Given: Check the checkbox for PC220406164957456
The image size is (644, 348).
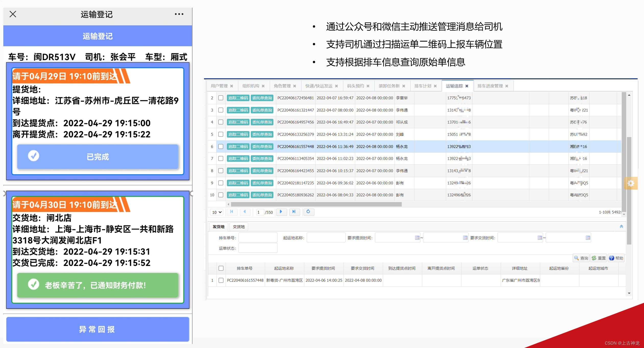Looking at the screenshot, I should pyautogui.click(x=221, y=122).
